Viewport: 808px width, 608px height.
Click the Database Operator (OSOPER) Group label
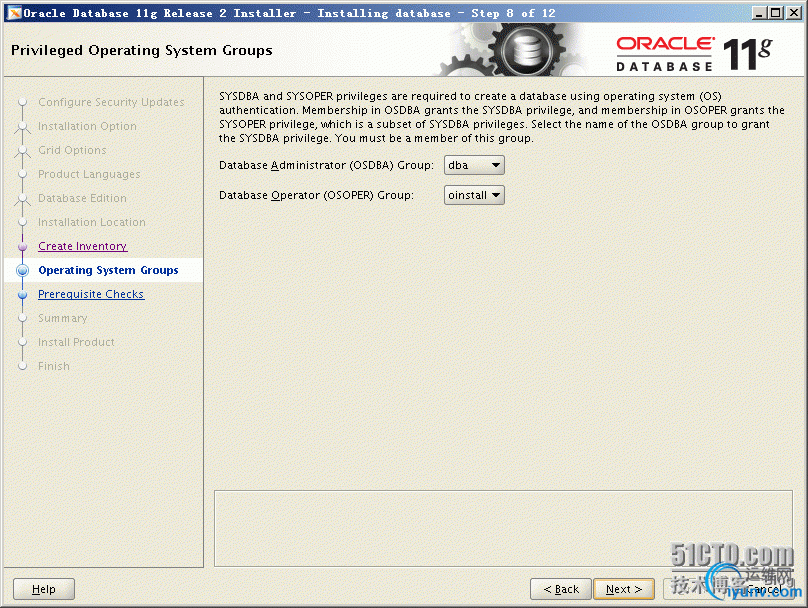(x=316, y=195)
